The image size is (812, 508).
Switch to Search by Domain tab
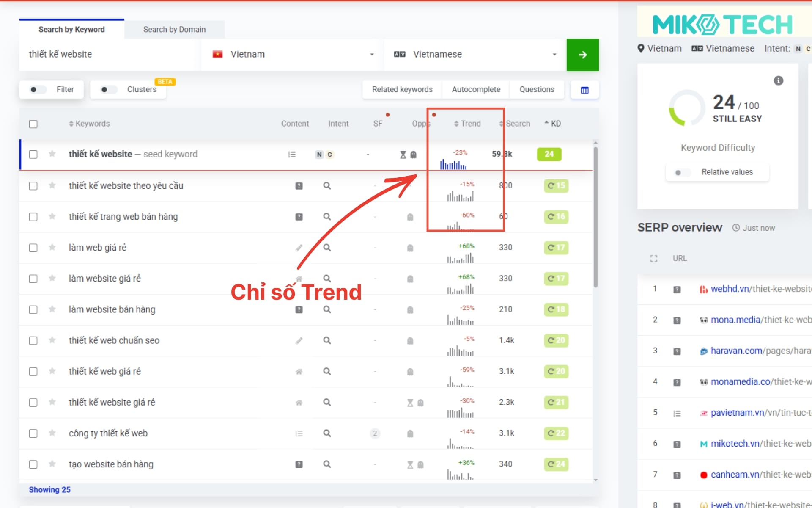click(174, 30)
